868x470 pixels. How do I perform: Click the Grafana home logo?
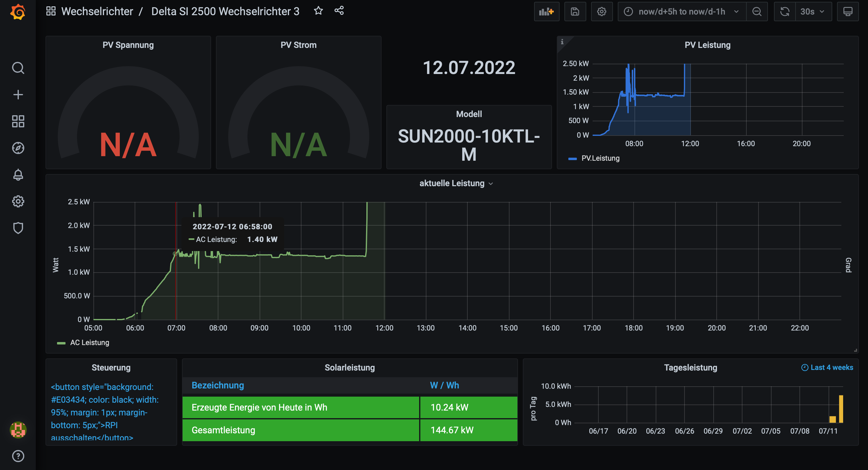(18, 12)
